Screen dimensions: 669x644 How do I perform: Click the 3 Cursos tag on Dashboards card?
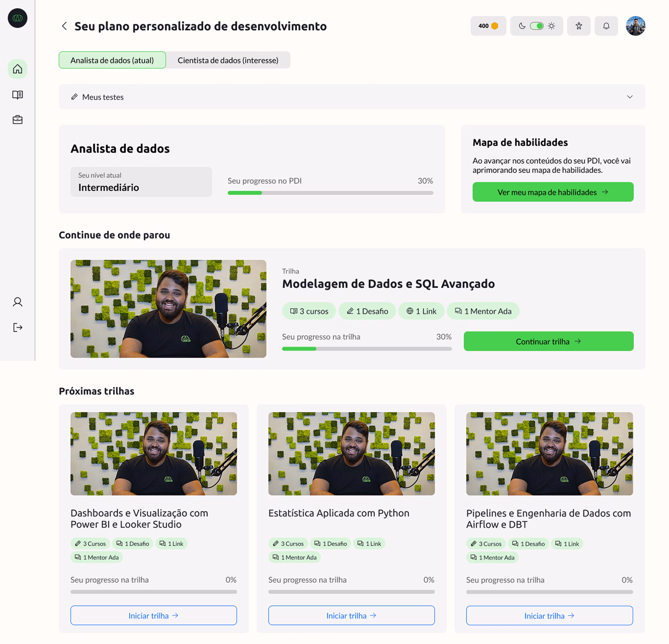tap(91, 543)
